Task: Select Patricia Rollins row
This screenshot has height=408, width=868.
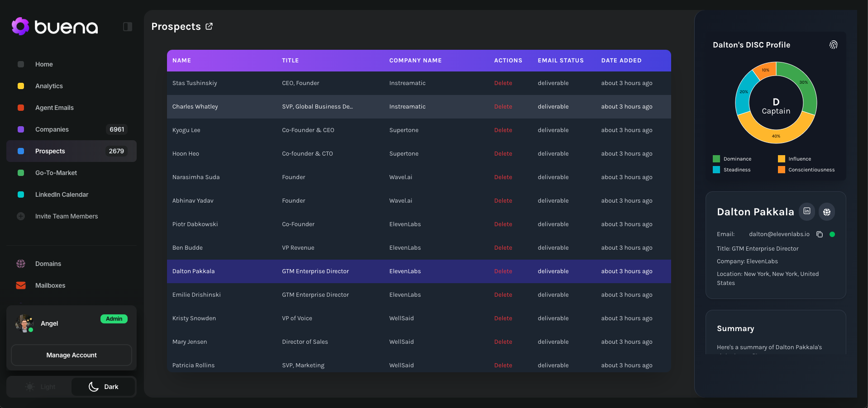Action: 419,363
